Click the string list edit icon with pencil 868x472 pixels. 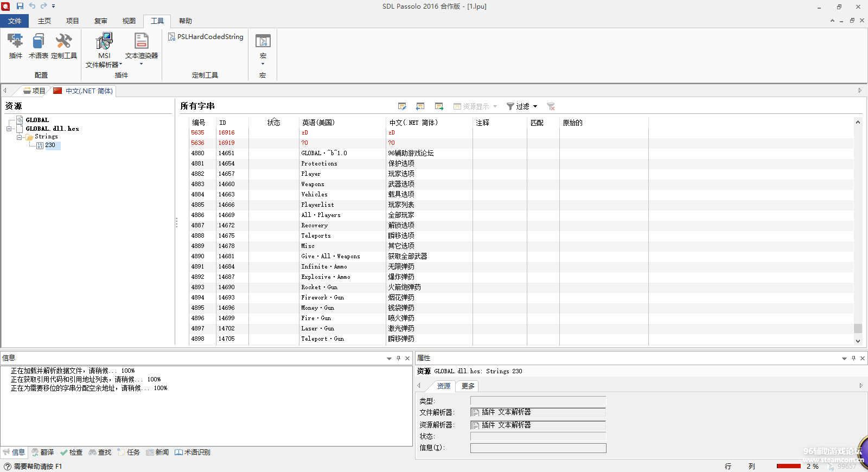pyautogui.click(x=402, y=106)
